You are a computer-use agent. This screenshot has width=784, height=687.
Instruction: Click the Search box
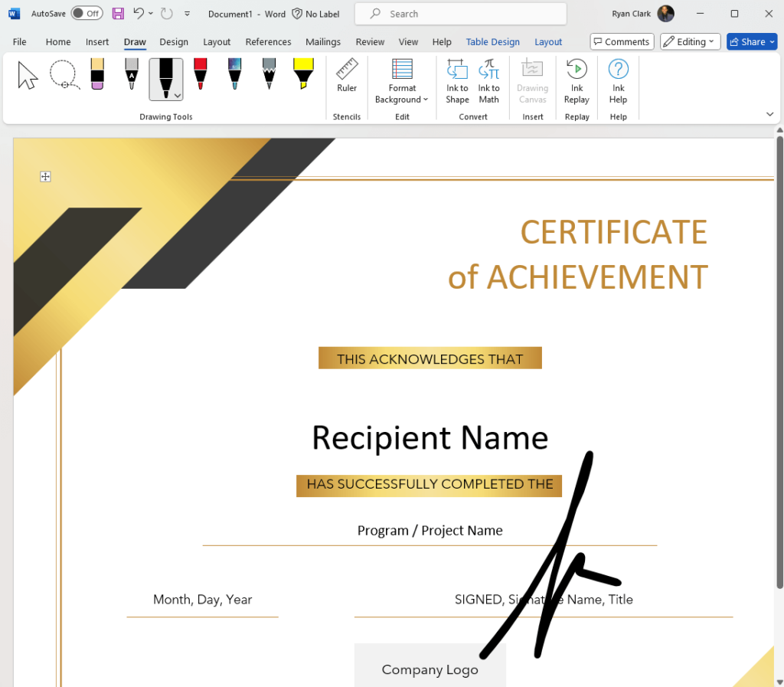pyautogui.click(x=460, y=14)
